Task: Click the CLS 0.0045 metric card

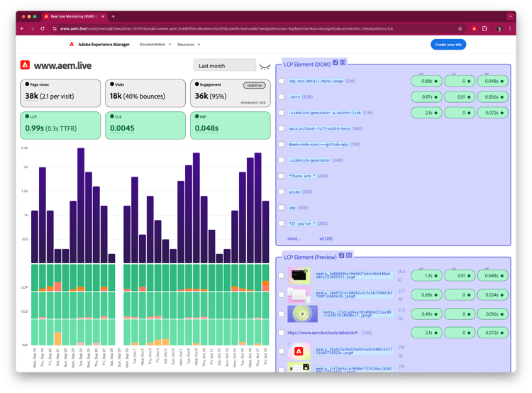Action: (145, 126)
